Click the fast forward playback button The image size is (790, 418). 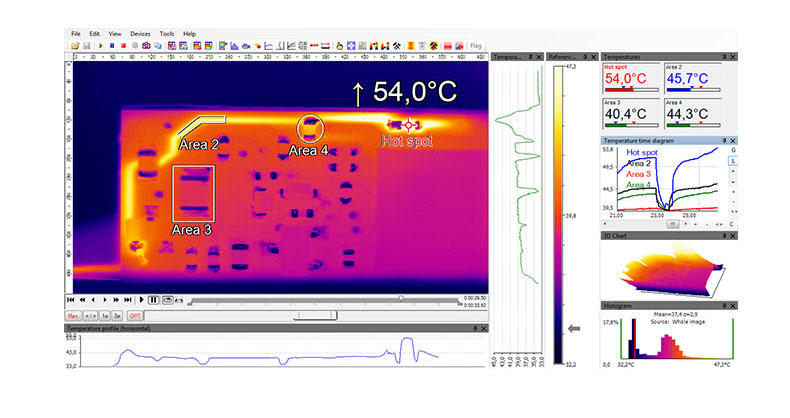(x=116, y=300)
